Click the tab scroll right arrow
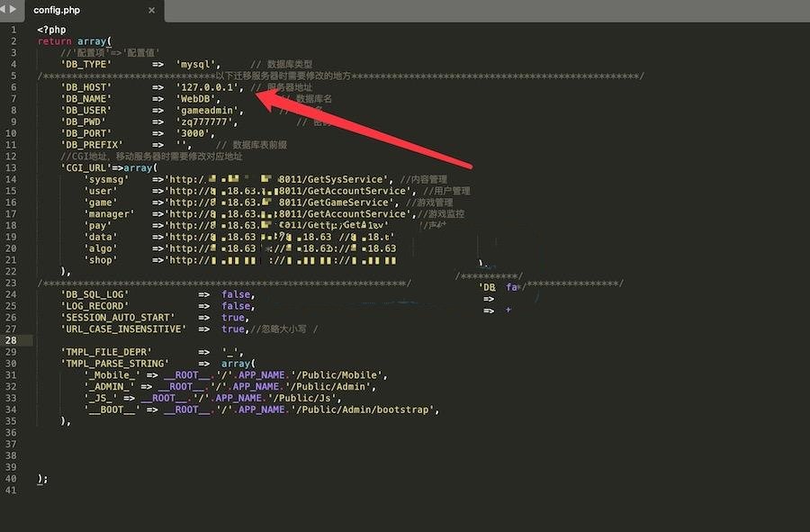 13,9
